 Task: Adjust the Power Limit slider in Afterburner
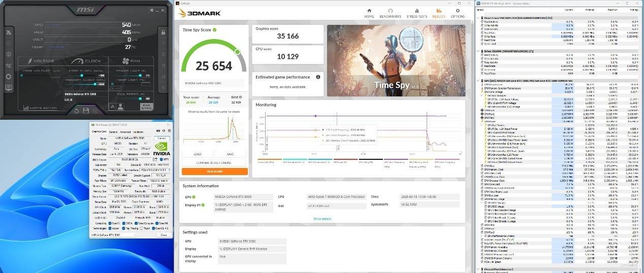point(140,76)
